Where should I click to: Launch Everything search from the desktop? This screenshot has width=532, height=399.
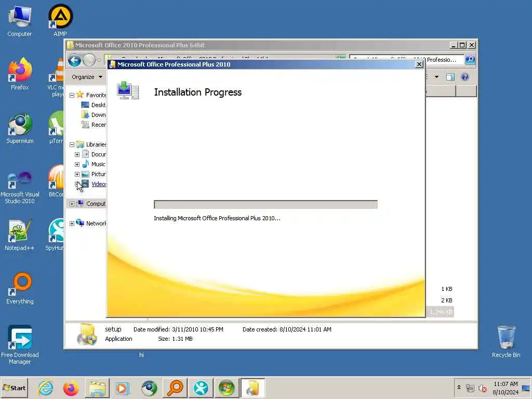[x=20, y=288]
